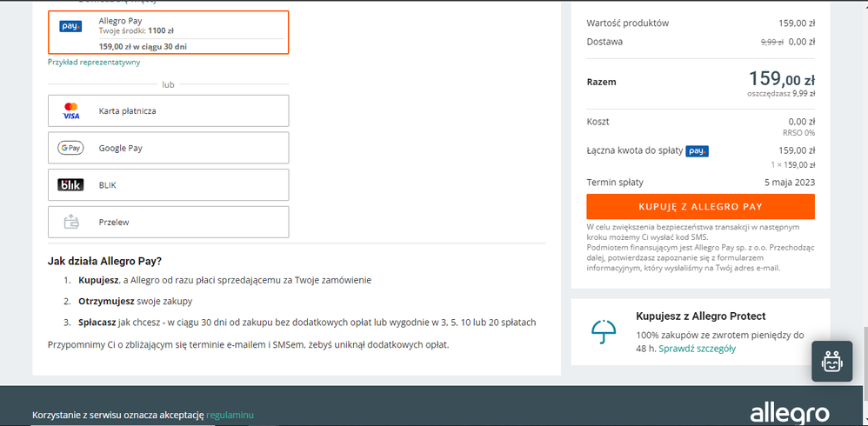Image resolution: width=868 pixels, height=426 pixels.
Task: Click the crossed-out 9,99 zł delivery price
Action: coord(772,42)
